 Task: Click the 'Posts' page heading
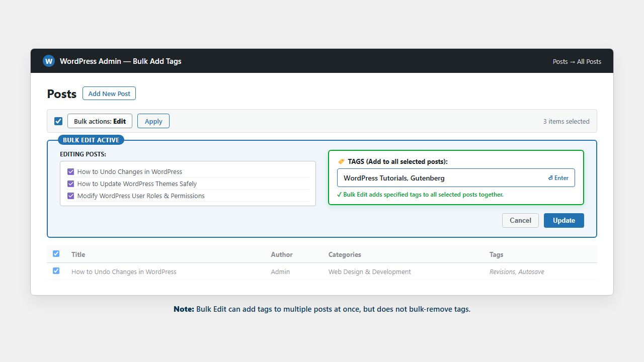point(62,94)
